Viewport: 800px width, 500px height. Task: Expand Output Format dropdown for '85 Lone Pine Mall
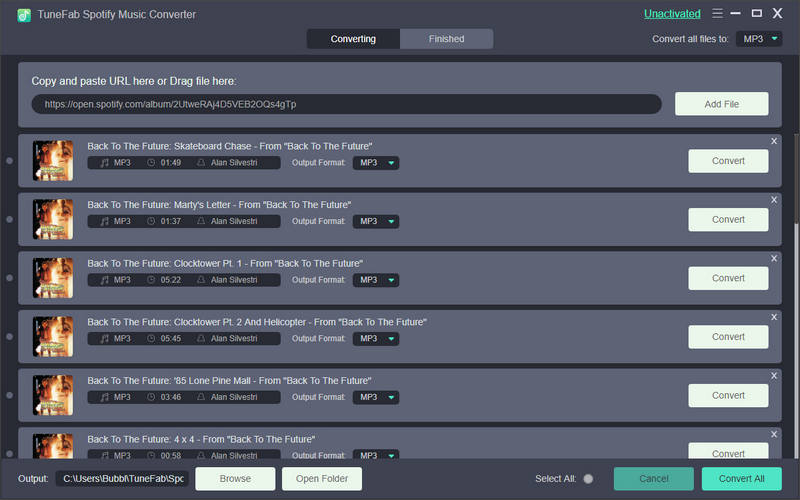(x=376, y=397)
